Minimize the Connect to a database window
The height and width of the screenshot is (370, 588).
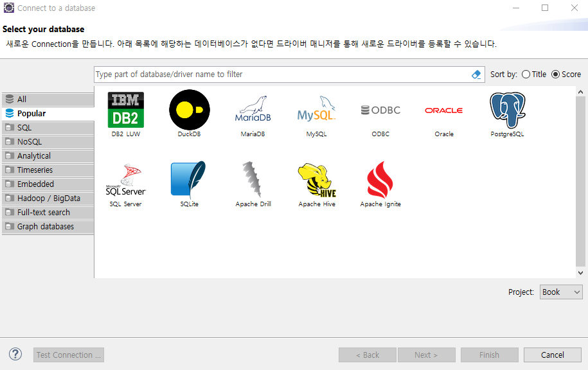tap(516, 8)
